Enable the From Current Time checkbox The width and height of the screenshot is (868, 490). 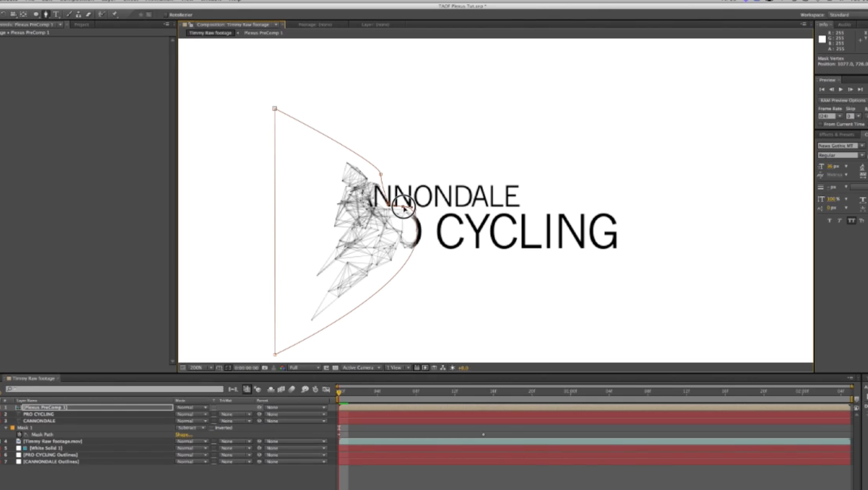820,124
